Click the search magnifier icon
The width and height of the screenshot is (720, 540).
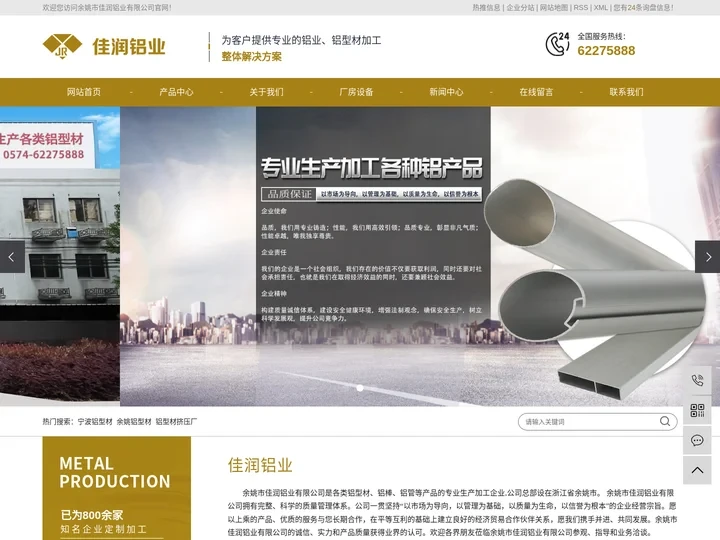point(664,421)
